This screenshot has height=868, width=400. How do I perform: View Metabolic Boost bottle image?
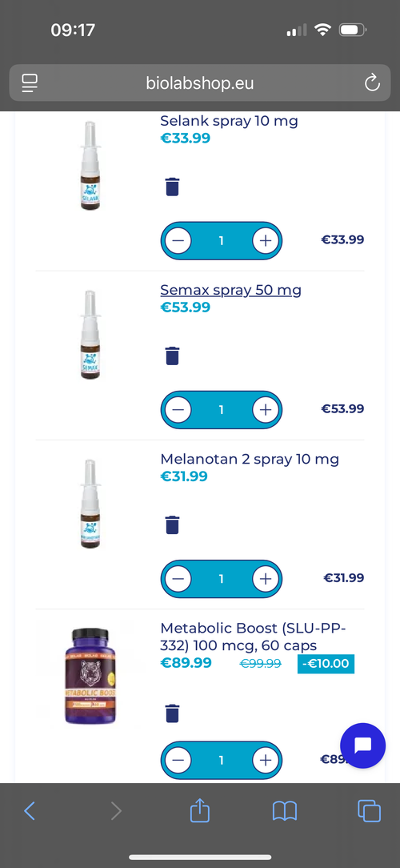(x=90, y=675)
